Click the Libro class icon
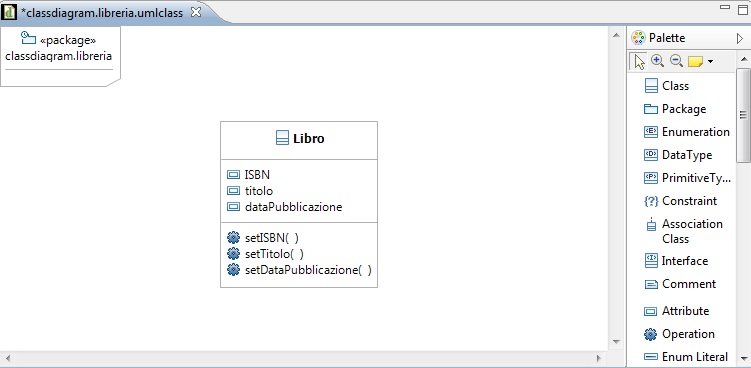 (x=283, y=138)
